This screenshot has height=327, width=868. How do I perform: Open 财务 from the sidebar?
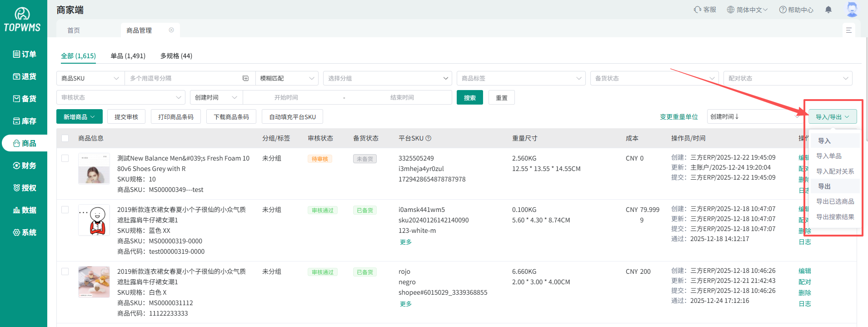[24, 166]
